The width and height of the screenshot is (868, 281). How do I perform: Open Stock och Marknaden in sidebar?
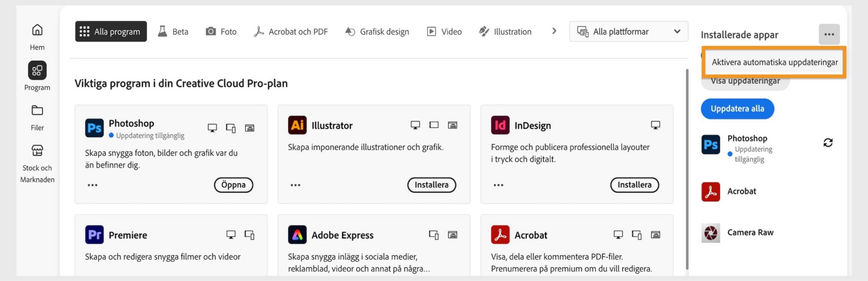click(x=37, y=164)
